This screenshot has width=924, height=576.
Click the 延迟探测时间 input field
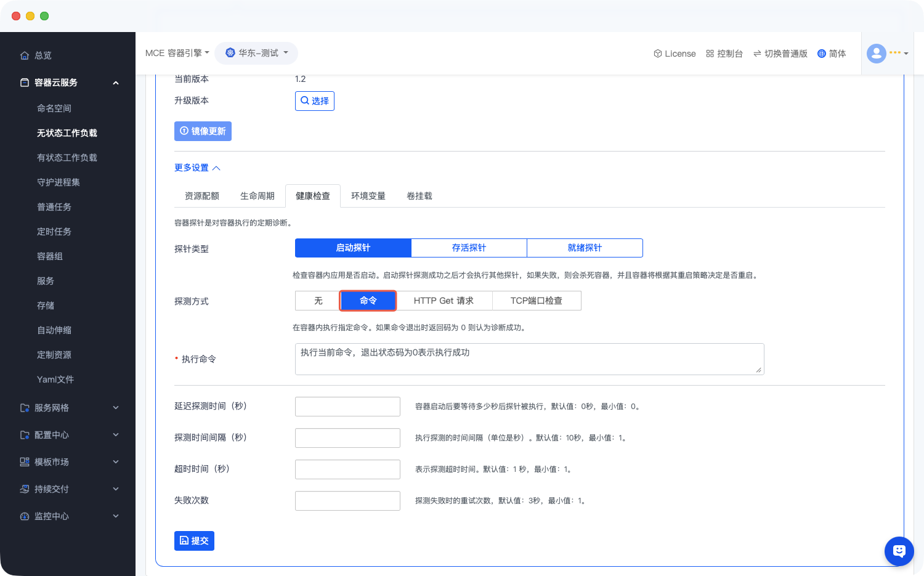347,407
